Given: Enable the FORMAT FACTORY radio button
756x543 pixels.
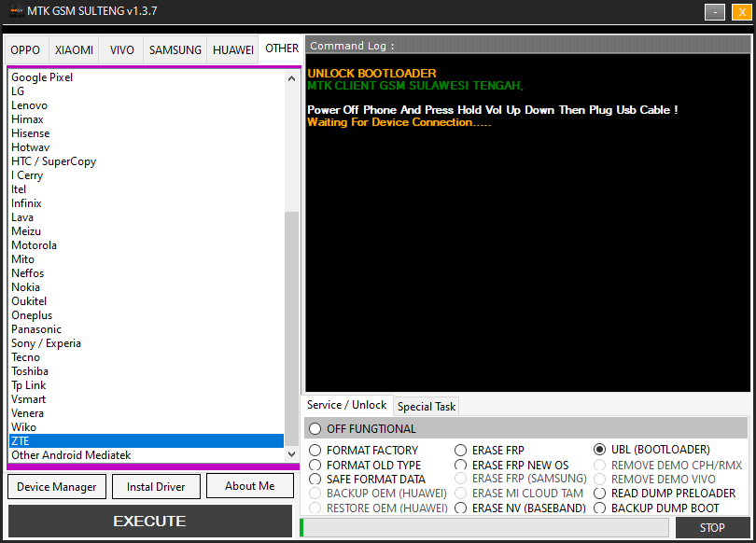Looking at the screenshot, I should click(315, 451).
